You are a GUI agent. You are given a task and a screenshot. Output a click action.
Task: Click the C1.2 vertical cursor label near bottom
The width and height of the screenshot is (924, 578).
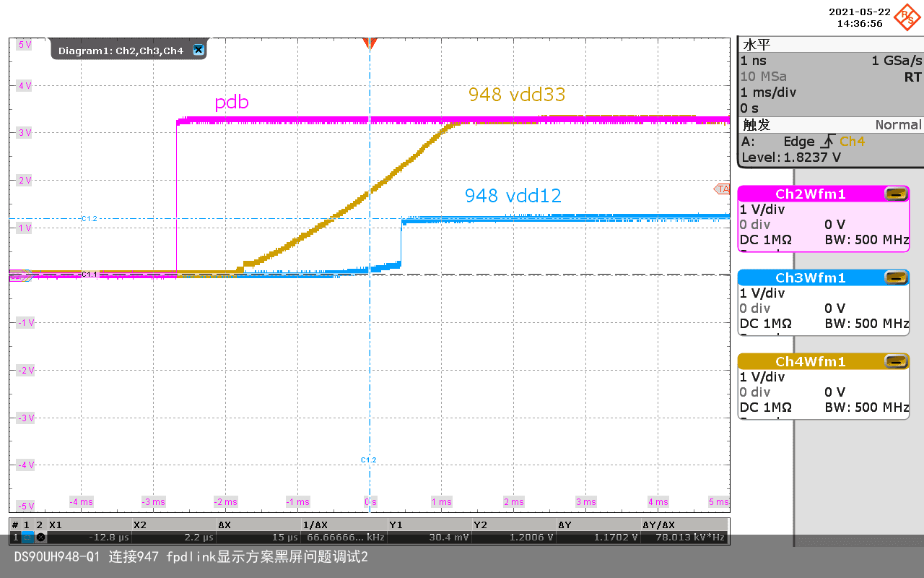368,460
